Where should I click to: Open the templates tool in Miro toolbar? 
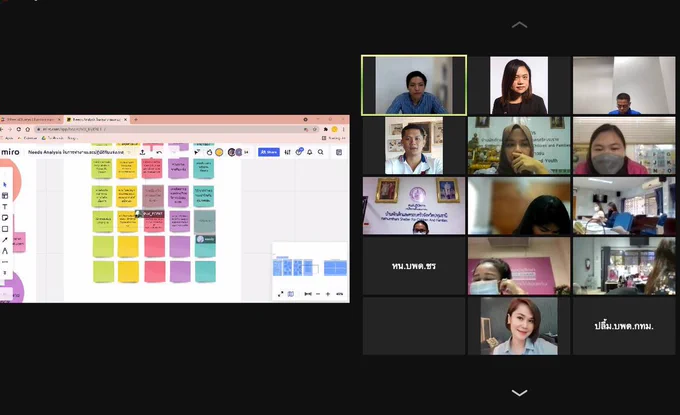click(5, 196)
